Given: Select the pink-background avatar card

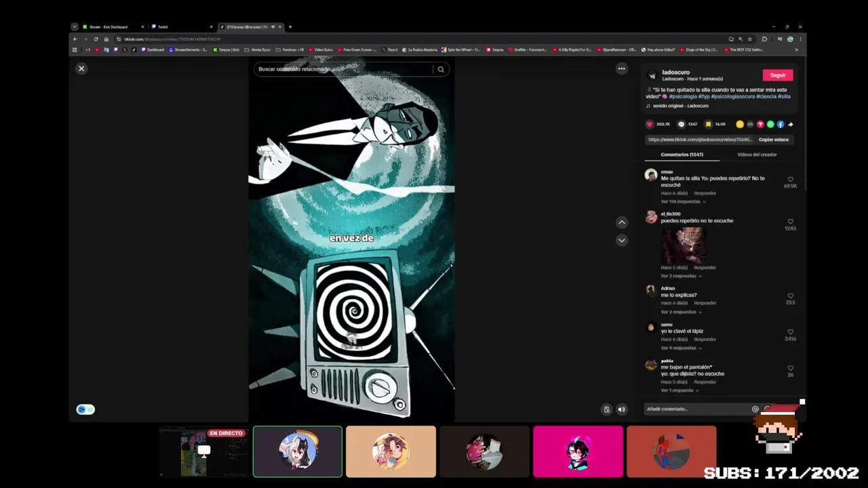Looking at the screenshot, I should click(578, 451).
